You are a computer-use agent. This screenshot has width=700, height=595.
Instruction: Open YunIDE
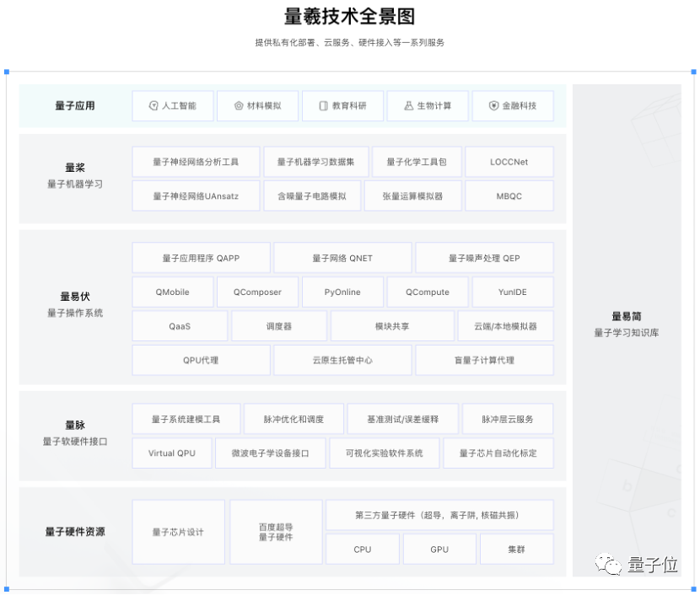(512, 292)
